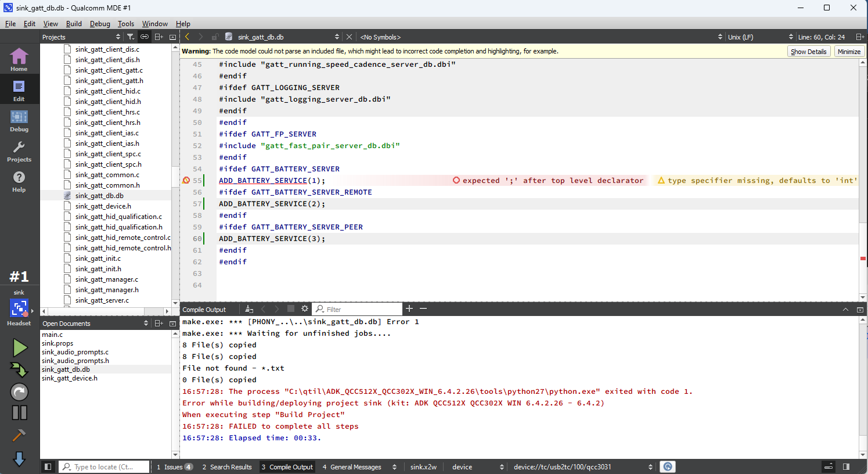This screenshot has height=474, width=868.
Task: Select the Edit mode icon
Action: 19,90
